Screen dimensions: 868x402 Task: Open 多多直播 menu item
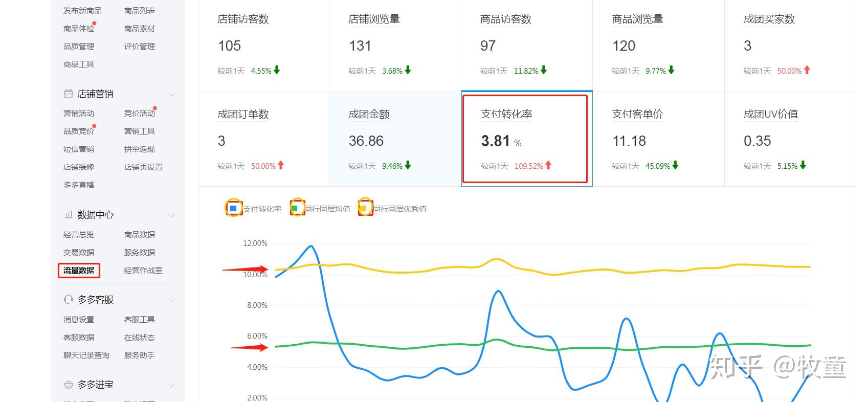tap(79, 185)
